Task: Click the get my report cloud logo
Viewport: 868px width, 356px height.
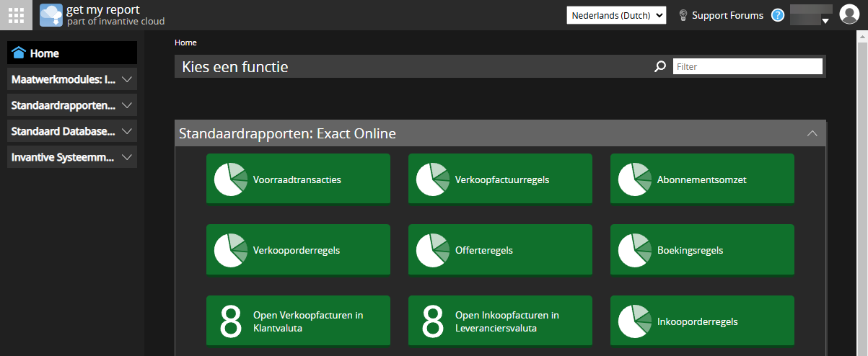Action: coord(51,15)
